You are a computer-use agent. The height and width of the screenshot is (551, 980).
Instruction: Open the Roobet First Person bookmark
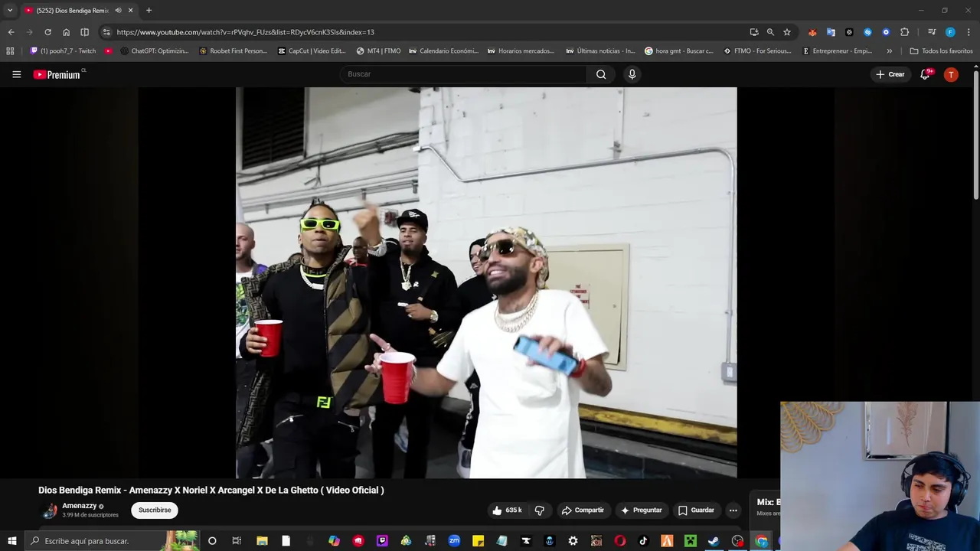233,51
